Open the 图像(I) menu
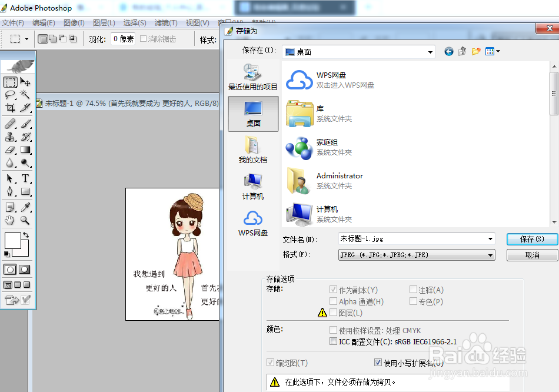This screenshot has height=392, width=559. pos(74,23)
